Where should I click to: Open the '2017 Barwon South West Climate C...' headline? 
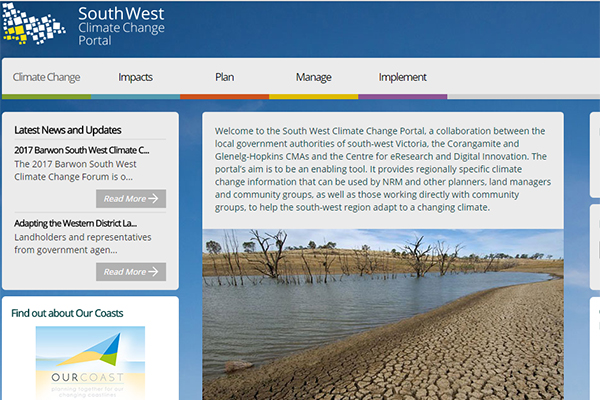82,150
